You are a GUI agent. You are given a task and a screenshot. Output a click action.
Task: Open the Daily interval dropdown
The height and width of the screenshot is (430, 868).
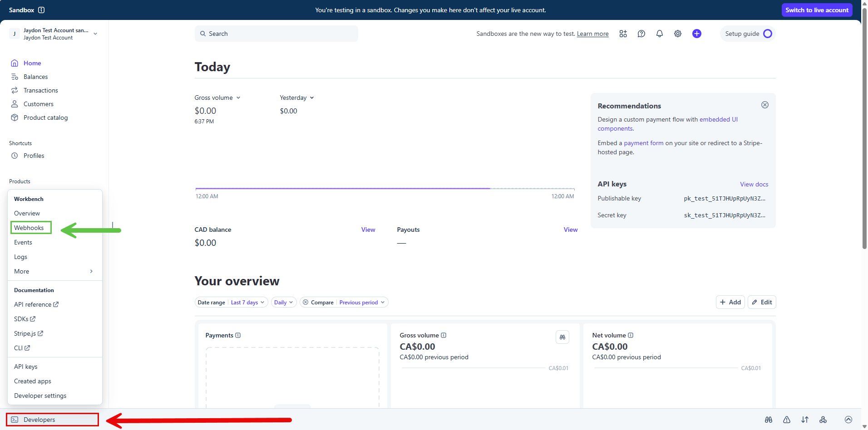click(283, 303)
